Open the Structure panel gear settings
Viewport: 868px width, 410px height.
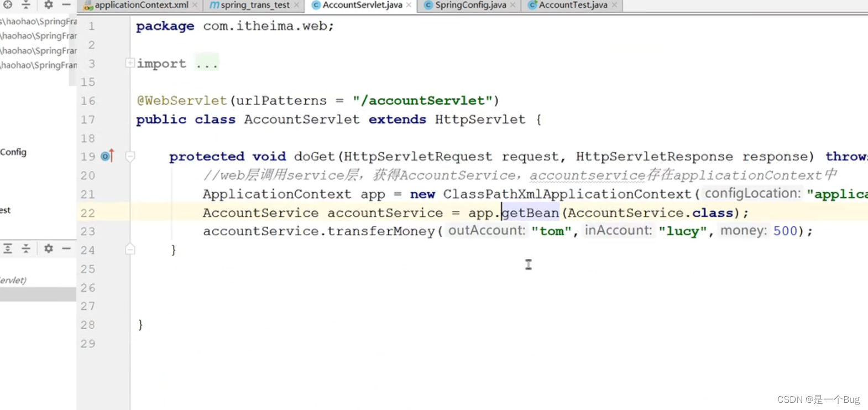click(x=49, y=248)
